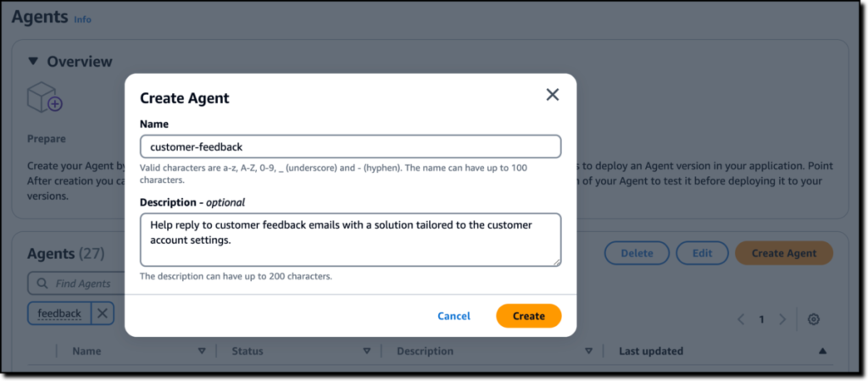This screenshot has width=868, height=381.
Task: Sort by Description column arrow
Action: click(x=589, y=351)
